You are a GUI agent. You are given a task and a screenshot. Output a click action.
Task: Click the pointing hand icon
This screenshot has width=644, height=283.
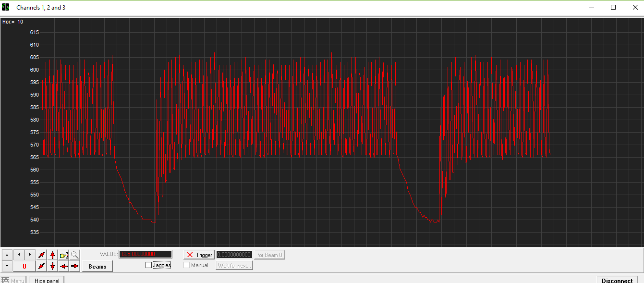pos(64,255)
